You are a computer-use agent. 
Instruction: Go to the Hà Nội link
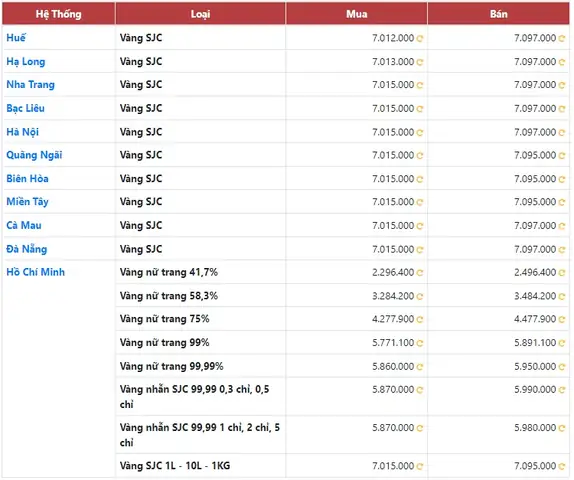22,132
